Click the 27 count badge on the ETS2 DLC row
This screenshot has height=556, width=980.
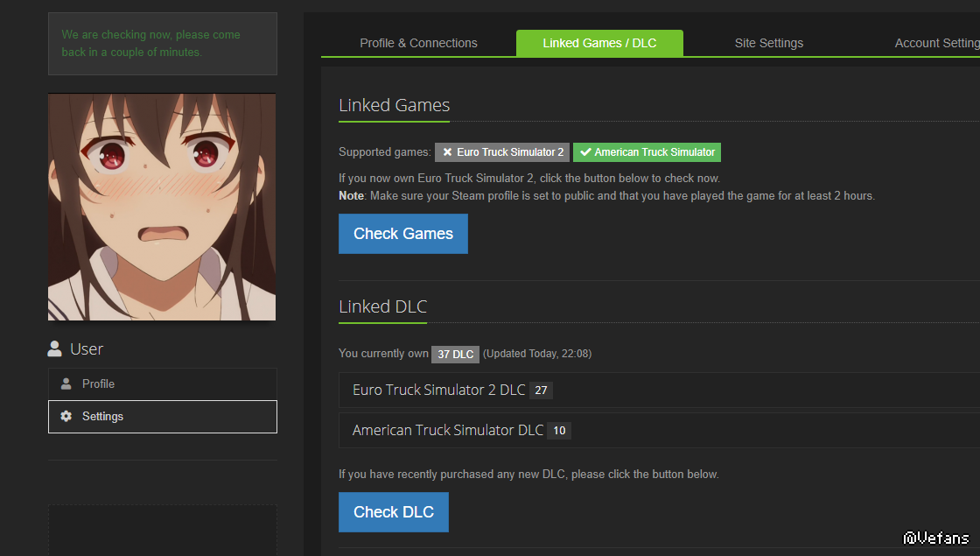542,391
